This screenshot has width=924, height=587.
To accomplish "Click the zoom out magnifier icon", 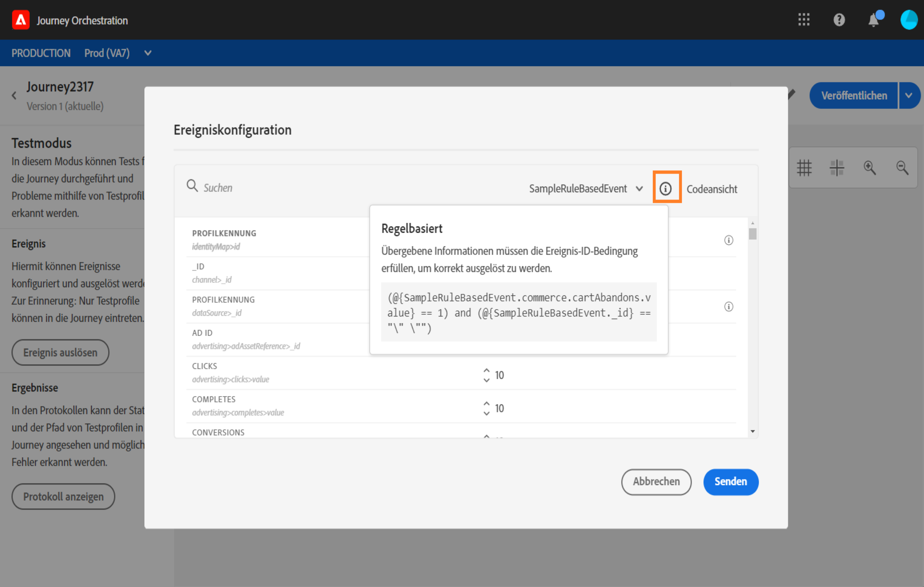I will tap(903, 168).
